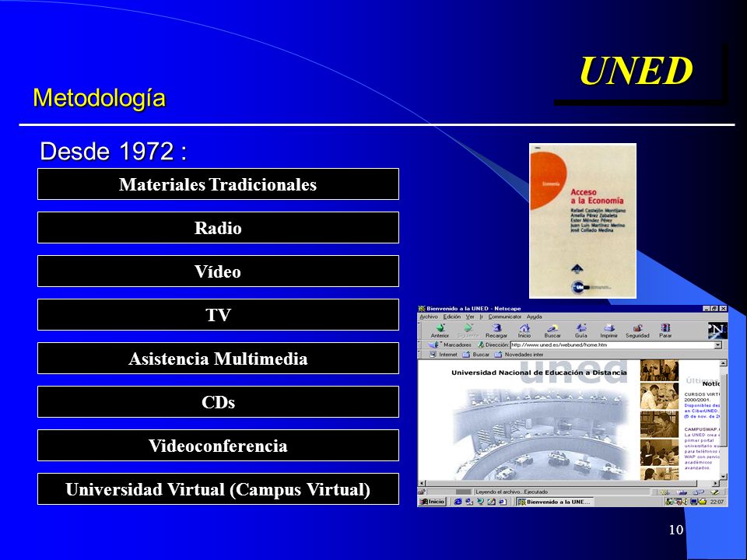This screenshot has width=747, height=560.
Task: Launch Internet Explorer from quick launch
Action: (x=458, y=502)
